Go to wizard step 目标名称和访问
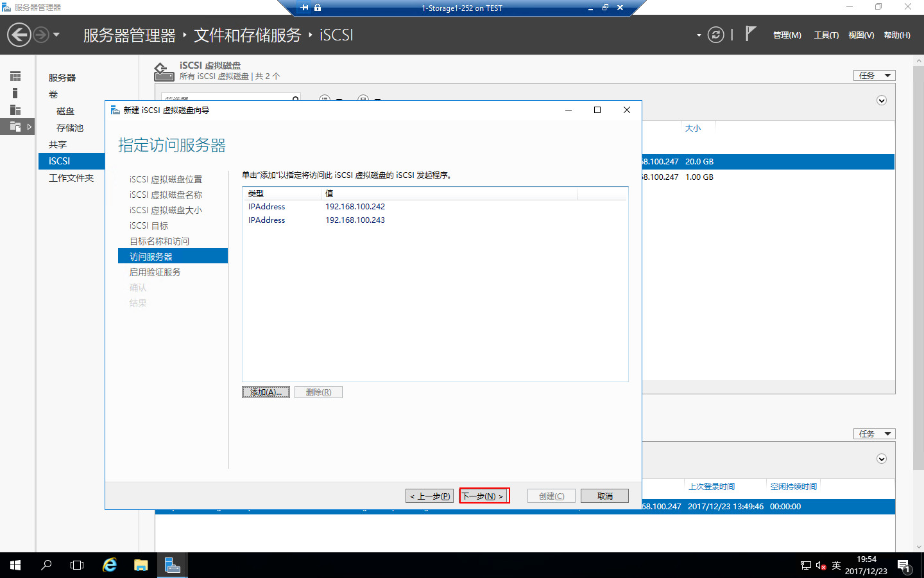The height and width of the screenshot is (578, 924). 159,241
